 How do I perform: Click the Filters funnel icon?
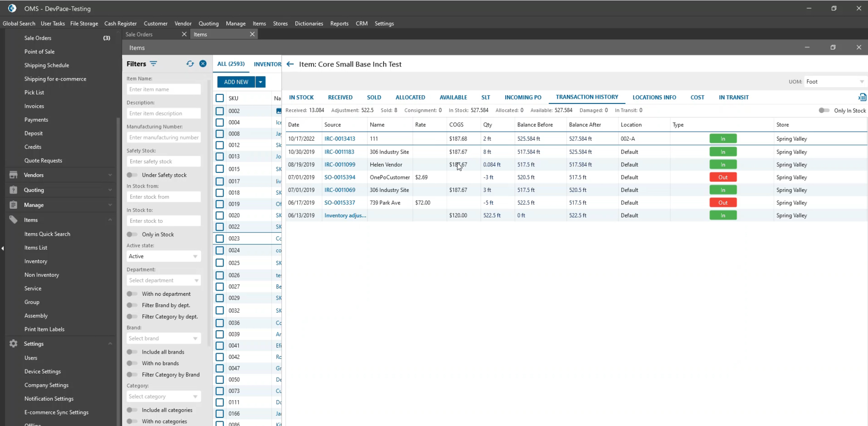pyautogui.click(x=154, y=64)
